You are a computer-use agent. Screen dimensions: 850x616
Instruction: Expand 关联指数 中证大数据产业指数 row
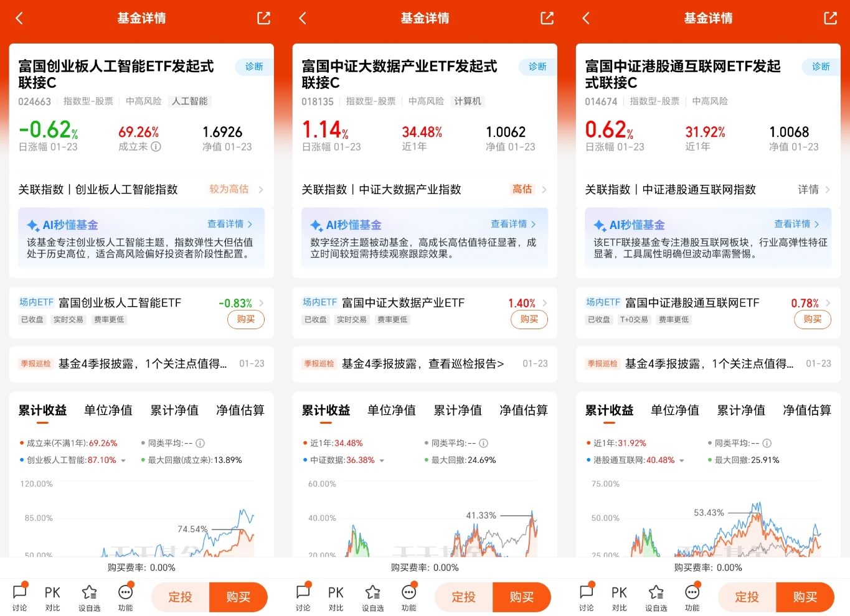(425, 189)
